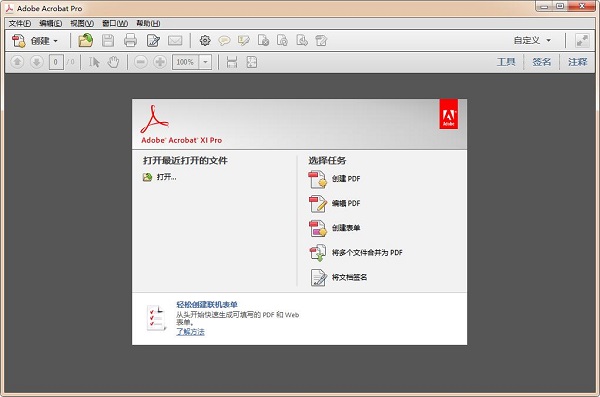Minimize the Adobe Acrobat Pro window

pyautogui.click(x=544, y=6)
